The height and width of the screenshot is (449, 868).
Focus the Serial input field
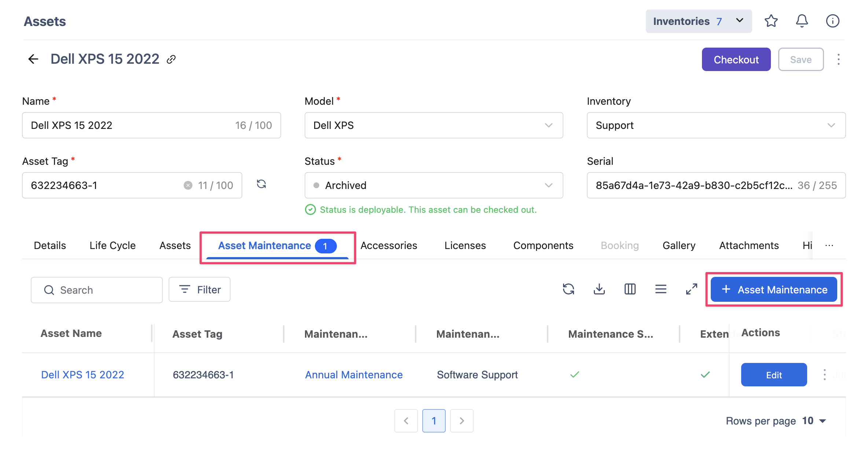[x=716, y=185]
